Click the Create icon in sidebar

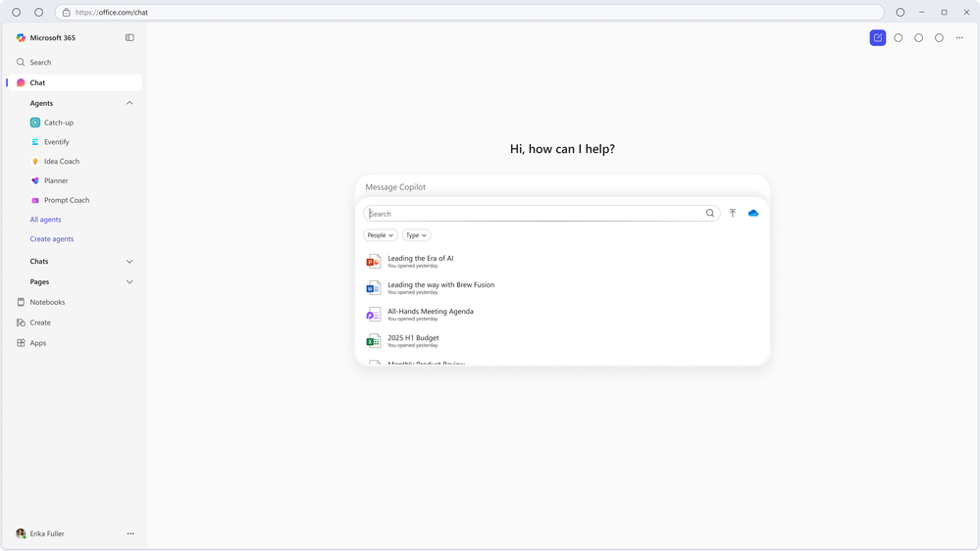pos(21,323)
